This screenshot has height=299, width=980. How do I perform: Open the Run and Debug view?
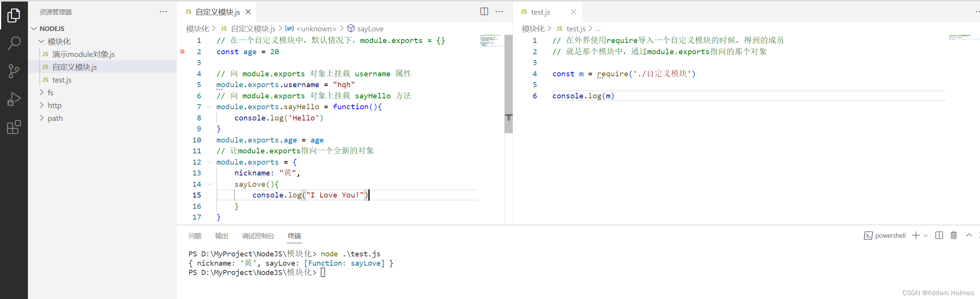pos(14,99)
